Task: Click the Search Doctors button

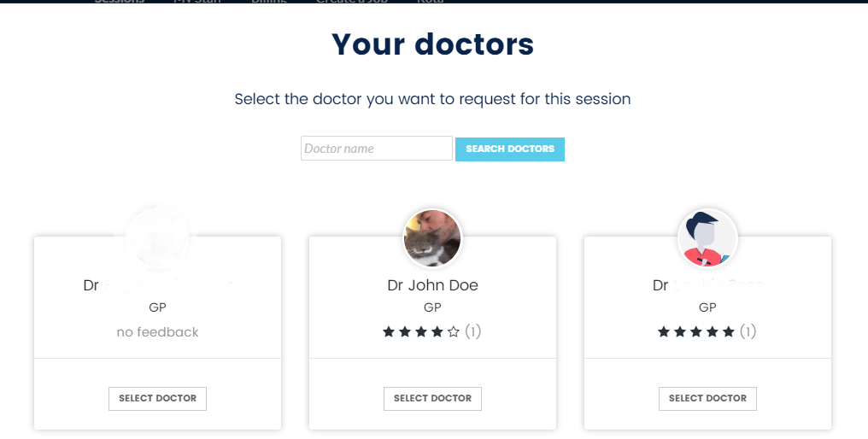Action: coord(510,149)
